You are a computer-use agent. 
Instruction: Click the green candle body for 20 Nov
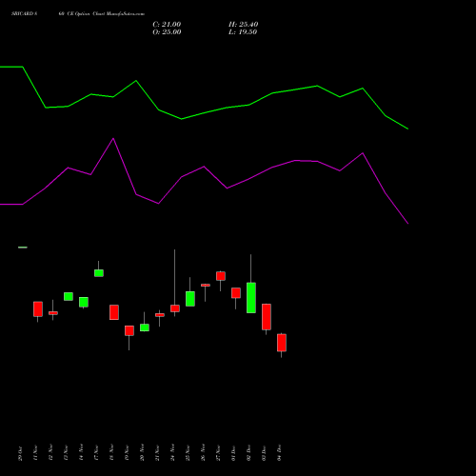tap(145, 327)
